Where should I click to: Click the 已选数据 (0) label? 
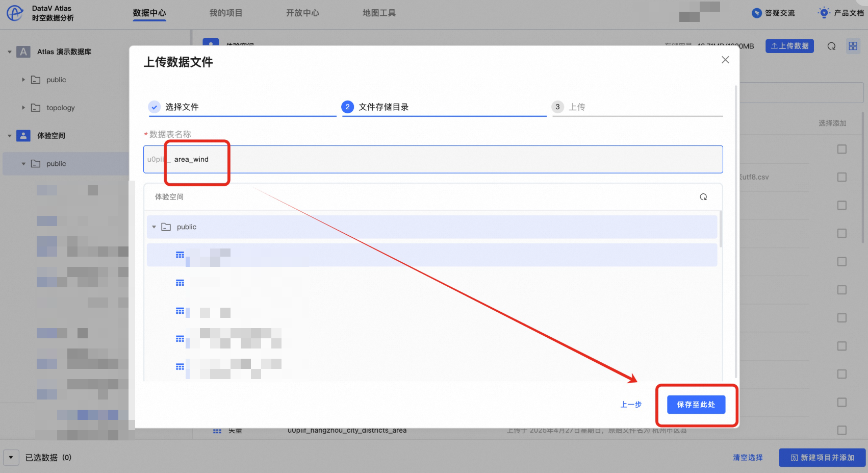48,458
